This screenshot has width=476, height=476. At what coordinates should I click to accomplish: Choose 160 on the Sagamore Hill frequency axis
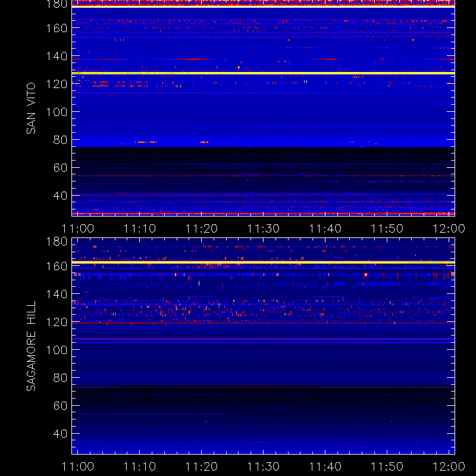pos(57,266)
